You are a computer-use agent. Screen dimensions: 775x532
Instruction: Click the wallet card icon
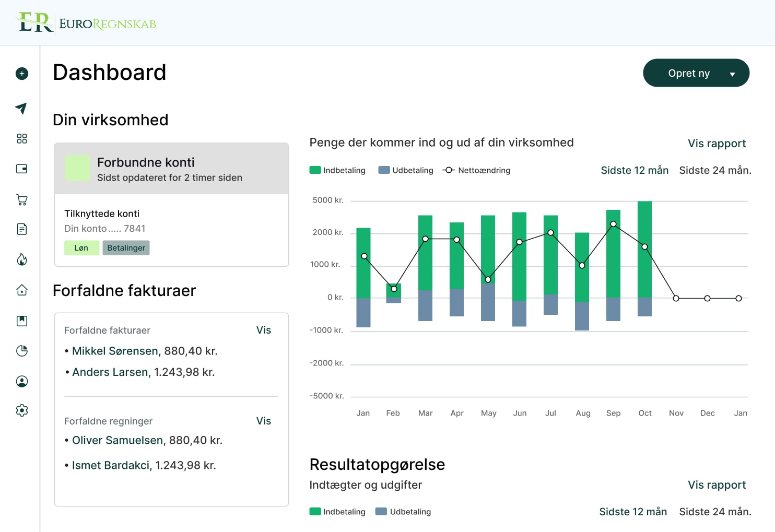[21, 169]
